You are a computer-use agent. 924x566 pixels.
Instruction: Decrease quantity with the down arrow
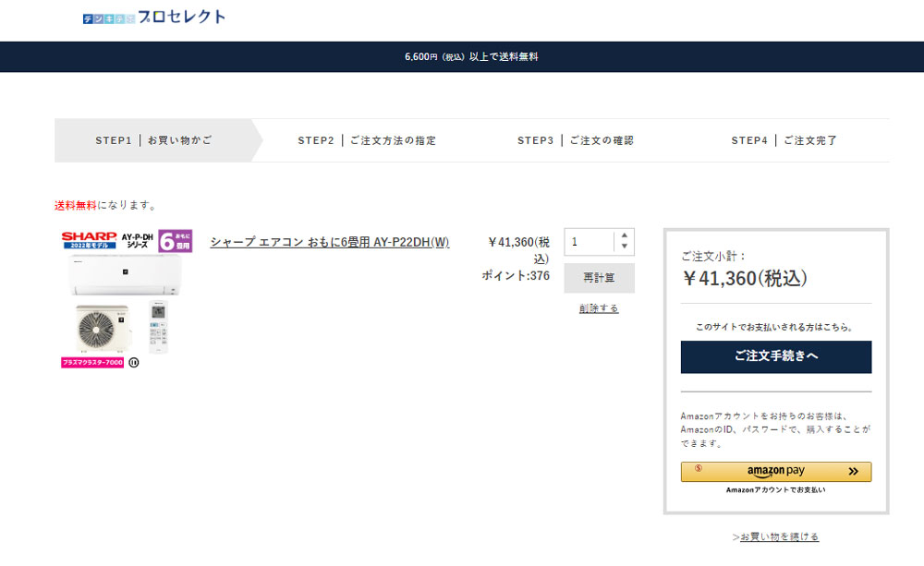pyautogui.click(x=625, y=247)
